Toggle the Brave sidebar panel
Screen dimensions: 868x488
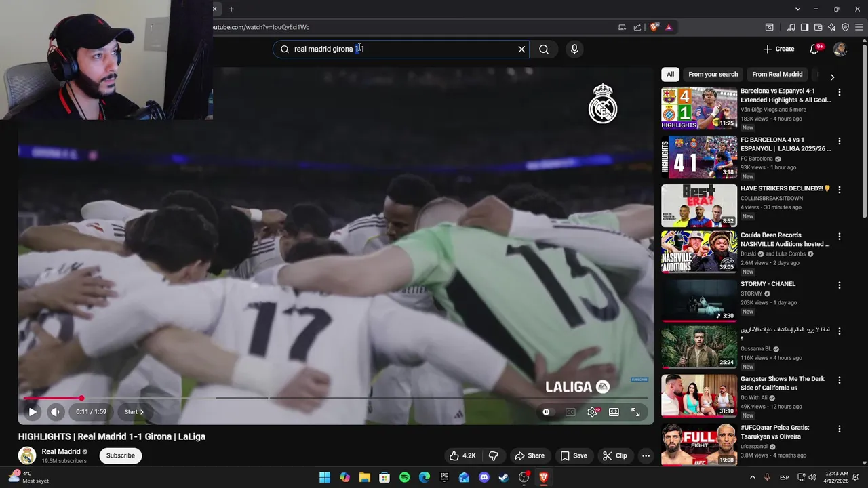804,27
